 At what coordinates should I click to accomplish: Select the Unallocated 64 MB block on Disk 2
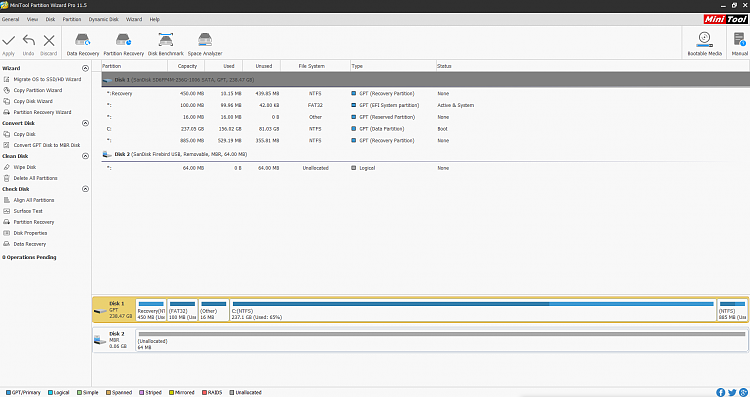(x=441, y=340)
